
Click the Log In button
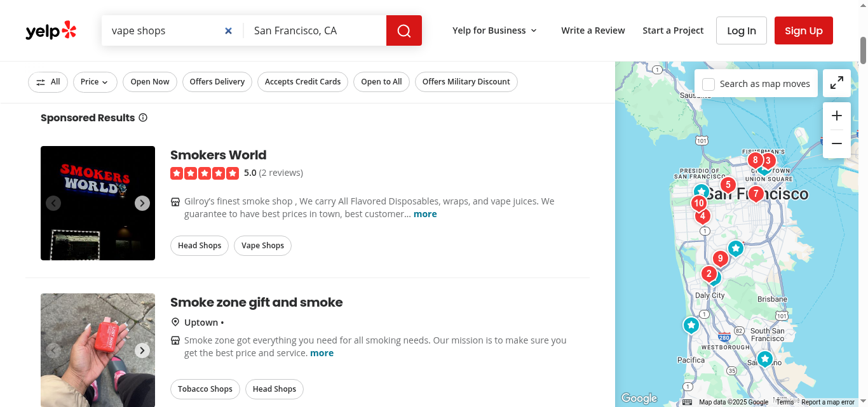pyautogui.click(x=742, y=30)
